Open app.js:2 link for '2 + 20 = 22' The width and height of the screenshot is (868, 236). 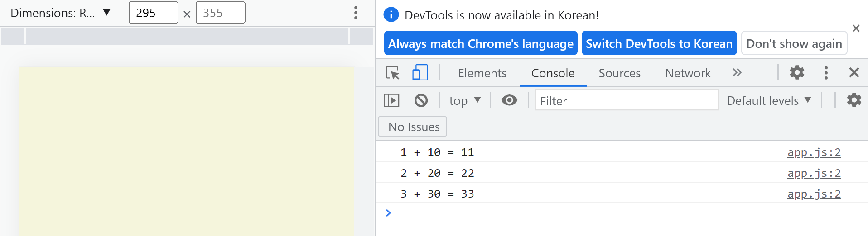click(x=814, y=173)
